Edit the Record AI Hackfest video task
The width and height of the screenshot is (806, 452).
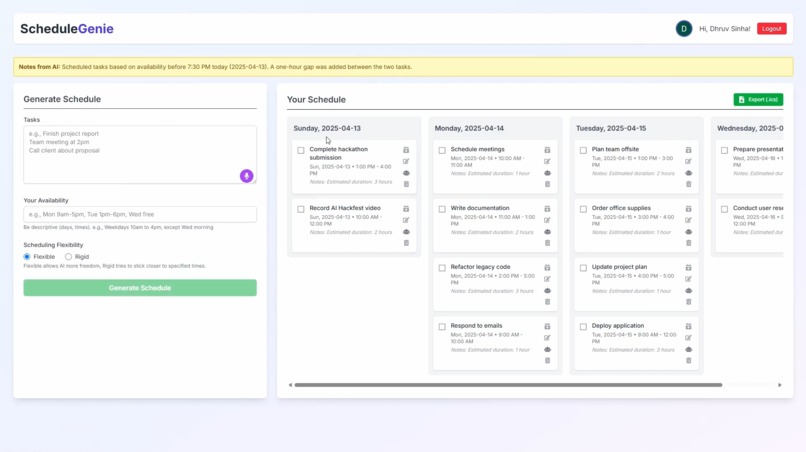coord(406,220)
